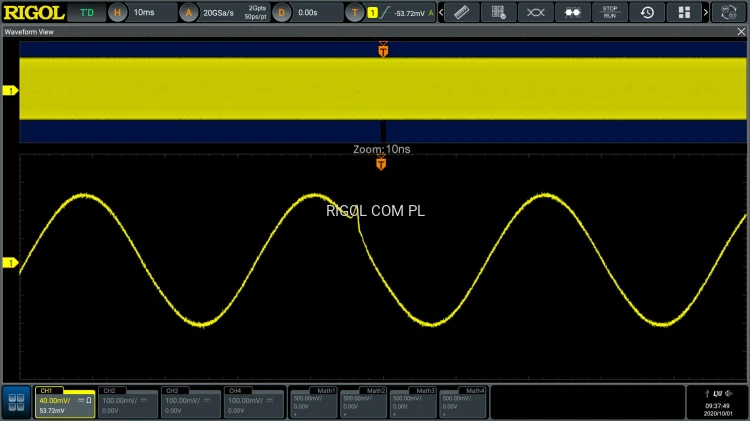Toggle the Math2 channel tab
Image resolution: width=750 pixels, height=421 pixels.
point(375,391)
